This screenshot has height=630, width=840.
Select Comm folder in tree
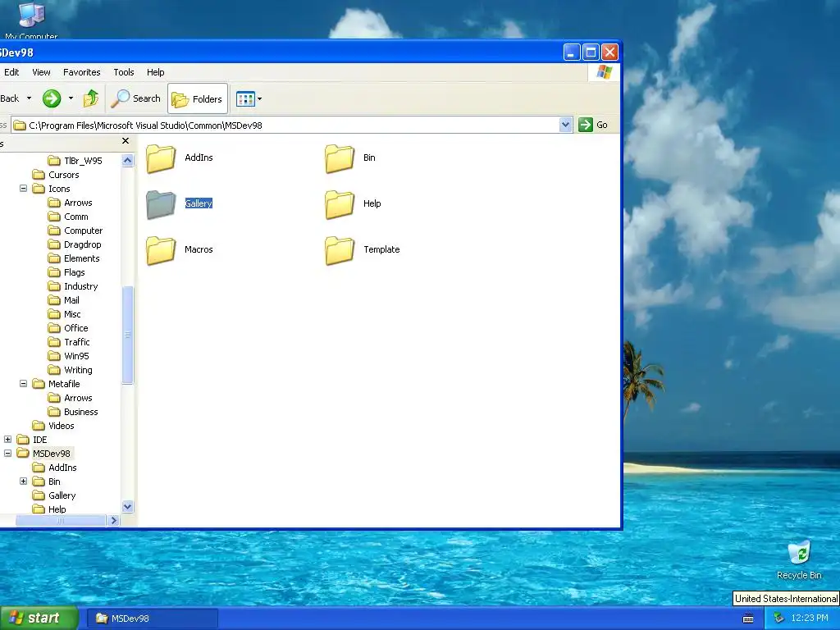[x=68, y=217]
